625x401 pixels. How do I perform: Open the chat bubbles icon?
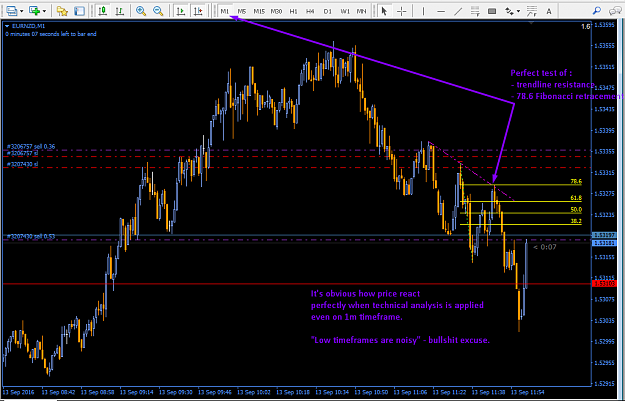tap(615, 11)
